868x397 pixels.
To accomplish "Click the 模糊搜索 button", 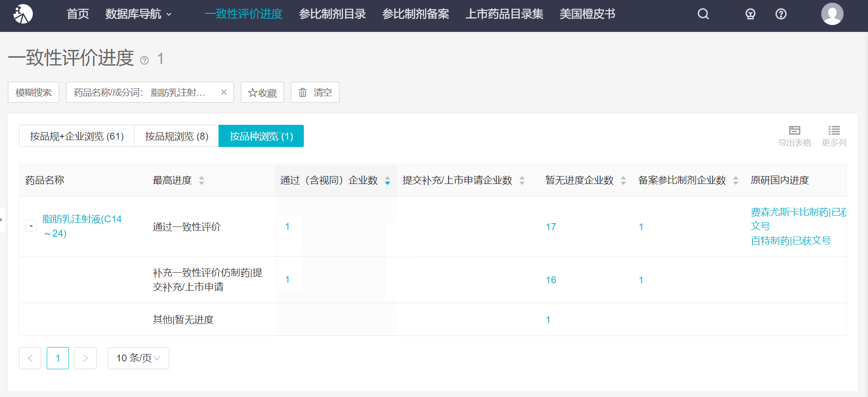I will (x=33, y=92).
